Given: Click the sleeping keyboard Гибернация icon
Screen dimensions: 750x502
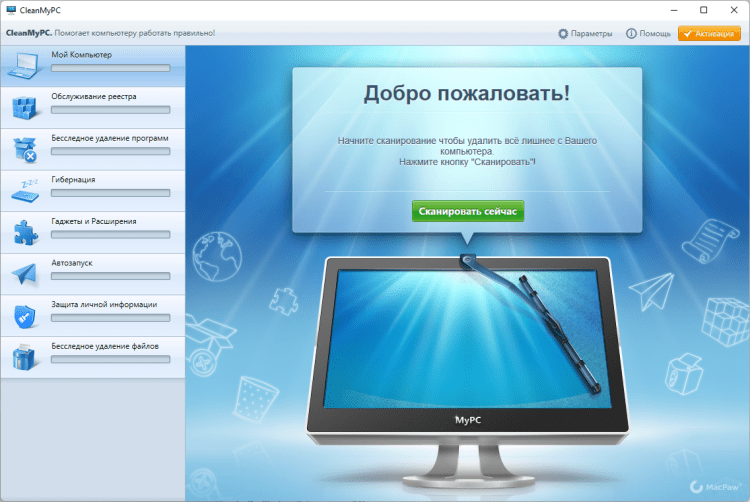Looking at the screenshot, I should click(x=25, y=191).
